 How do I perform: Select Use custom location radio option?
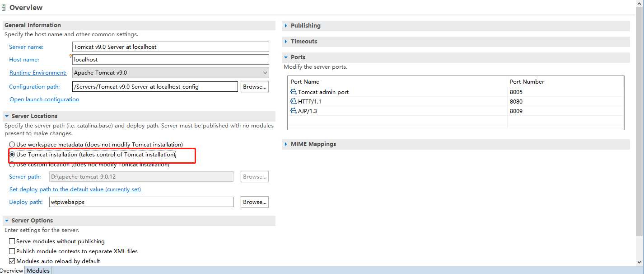pyautogui.click(x=12, y=165)
